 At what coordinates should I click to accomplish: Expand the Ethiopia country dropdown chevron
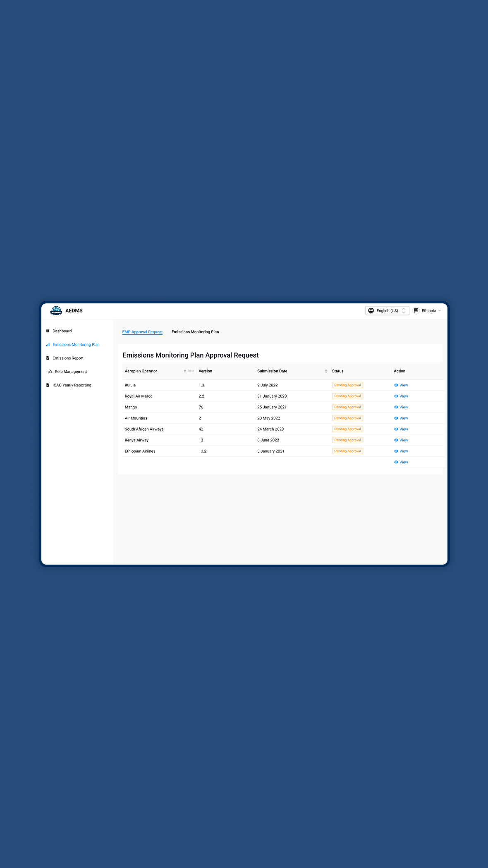tap(440, 311)
